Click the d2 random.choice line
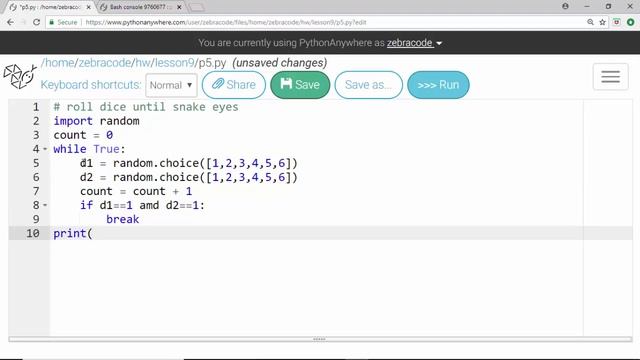Image resolution: width=640 pixels, height=360 pixels. coord(189,177)
